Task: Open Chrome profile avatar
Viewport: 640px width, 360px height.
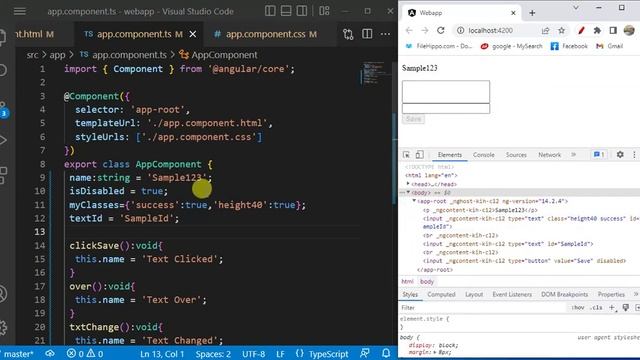Action: coord(629,31)
